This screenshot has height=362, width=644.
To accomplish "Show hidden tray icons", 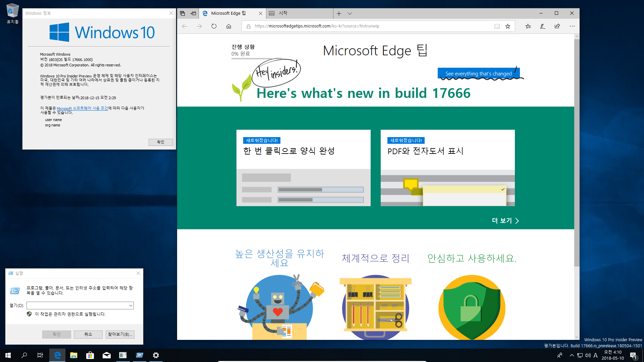I will click(572, 355).
